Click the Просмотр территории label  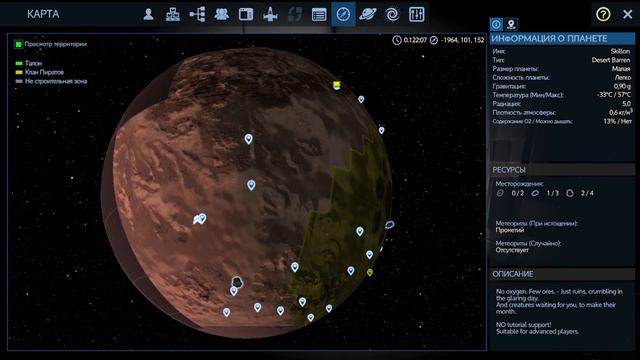coord(56,44)
